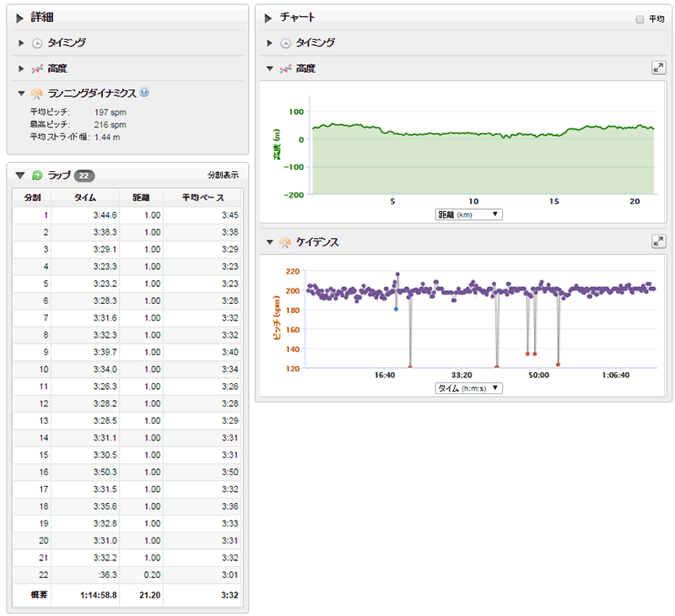This screenshot has width=675, height=616.
Task: Click the 平均ペース column header
Action: click(202, 197)
